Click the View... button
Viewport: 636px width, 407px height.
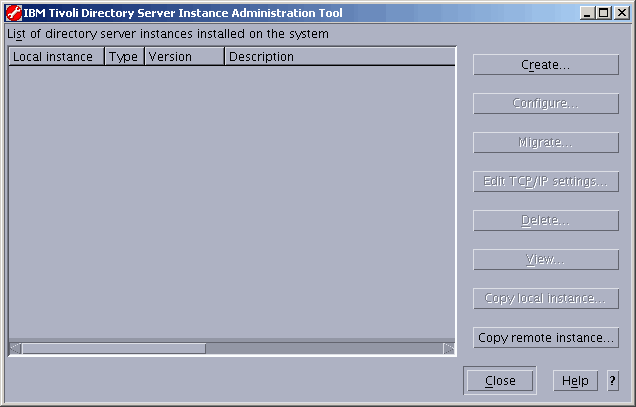point(545,260)
